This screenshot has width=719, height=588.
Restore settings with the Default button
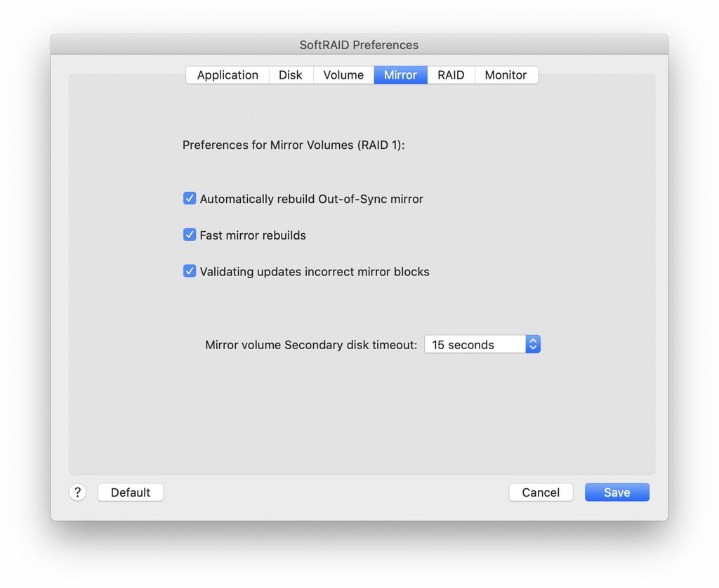pos(131,492)
